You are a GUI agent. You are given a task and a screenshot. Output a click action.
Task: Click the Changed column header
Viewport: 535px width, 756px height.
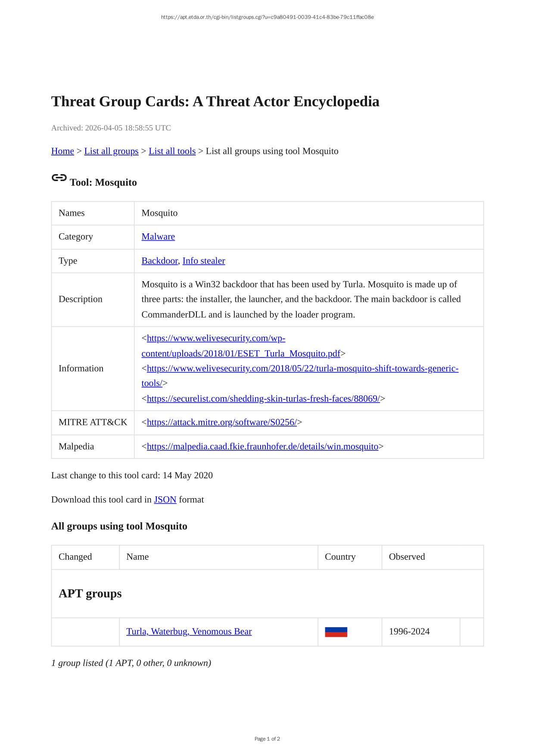(x=75, y=557)
